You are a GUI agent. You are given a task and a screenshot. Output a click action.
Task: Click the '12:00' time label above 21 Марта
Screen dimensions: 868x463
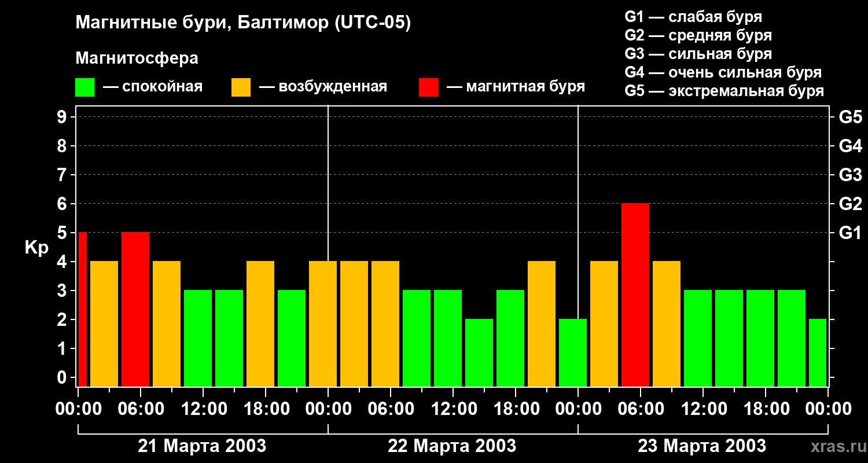click(203, 409)
